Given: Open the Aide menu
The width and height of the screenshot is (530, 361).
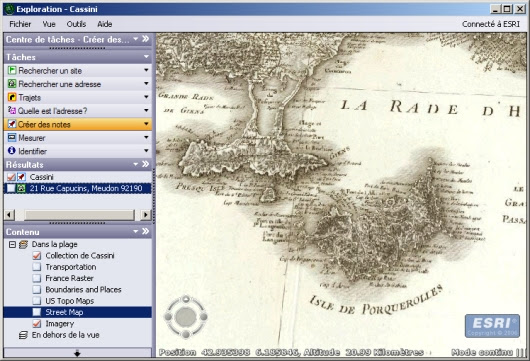Looking at the screenshot, I should pos(104,24).
